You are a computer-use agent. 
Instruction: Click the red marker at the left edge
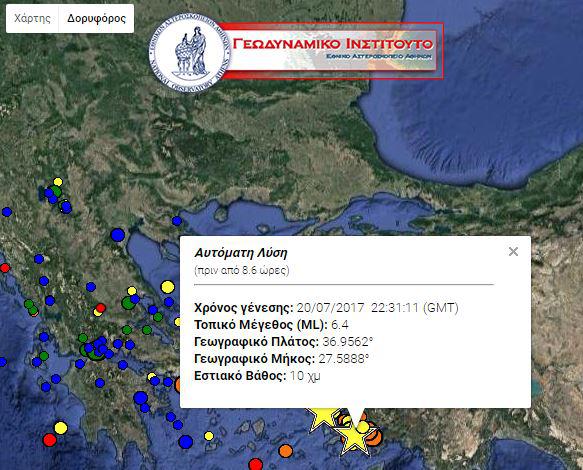(5, 268)
